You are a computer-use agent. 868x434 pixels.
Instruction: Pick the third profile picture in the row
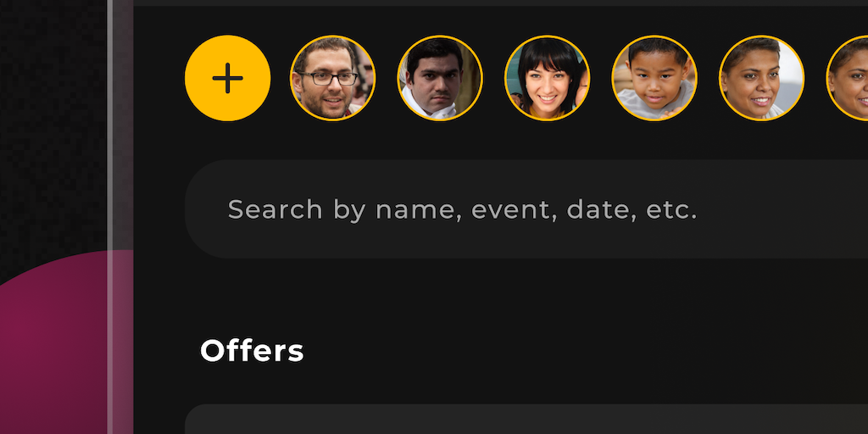pos(547,78)
